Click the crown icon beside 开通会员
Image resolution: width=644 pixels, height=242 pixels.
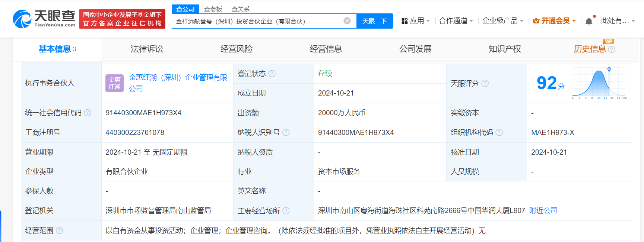536,21
